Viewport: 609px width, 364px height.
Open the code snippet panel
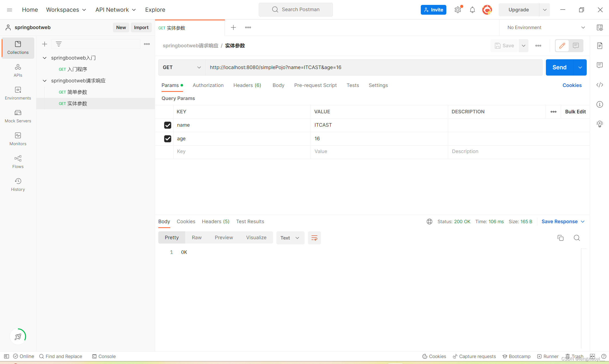(x=600, y=85)
